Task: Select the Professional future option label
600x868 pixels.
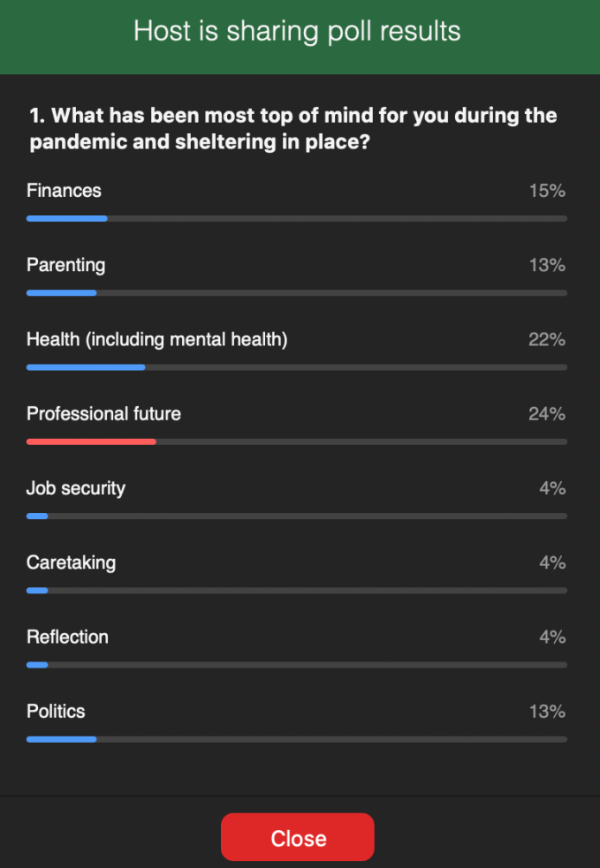Action: pos(103,413)
